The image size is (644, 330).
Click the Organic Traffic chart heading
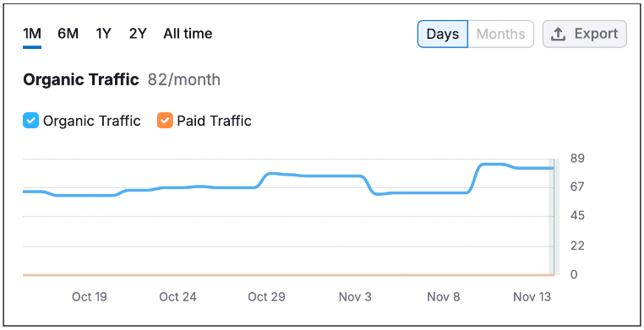pyautogui.click(x=81, y=79)
